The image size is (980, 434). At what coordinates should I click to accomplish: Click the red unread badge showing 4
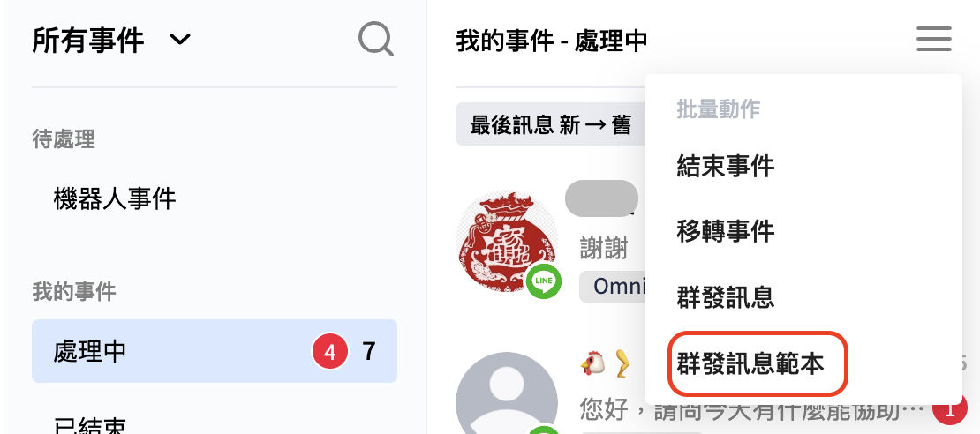pos(329,352)
